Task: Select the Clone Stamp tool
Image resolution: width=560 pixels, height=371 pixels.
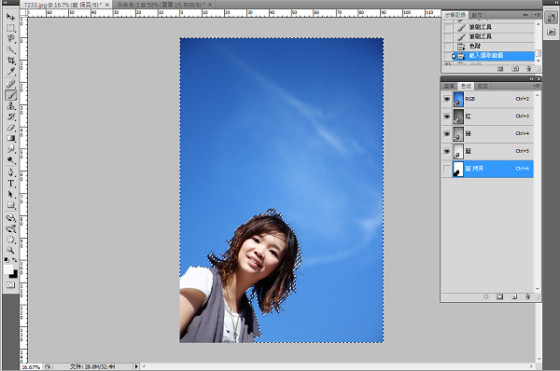Action: pos(11,106)
